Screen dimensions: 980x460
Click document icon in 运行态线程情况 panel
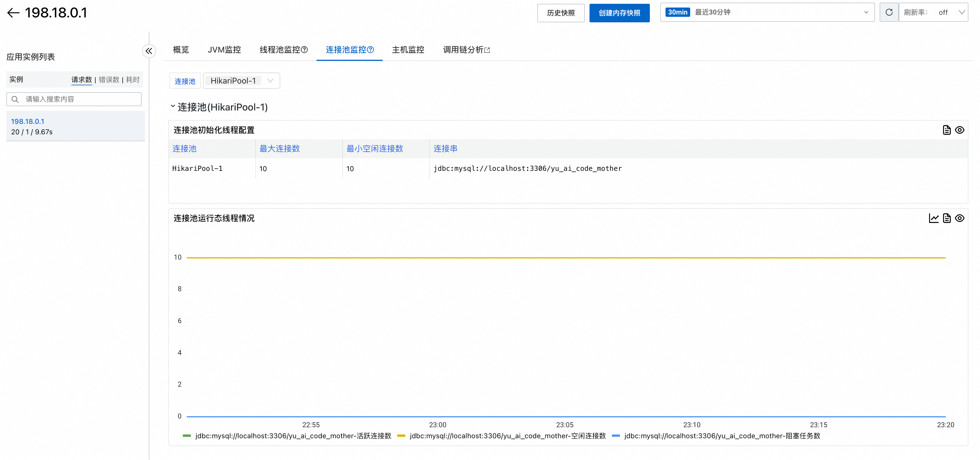tap(947, 218)
